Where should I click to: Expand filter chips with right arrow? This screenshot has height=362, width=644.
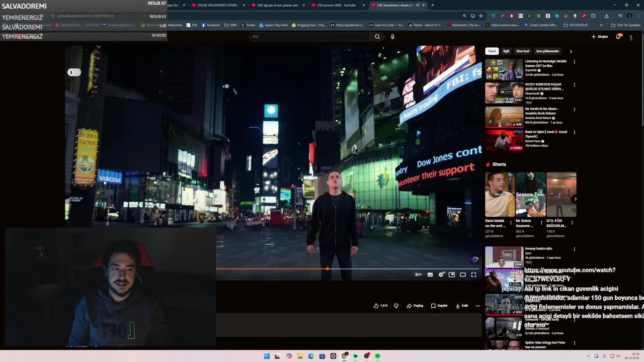pos(571,51)
